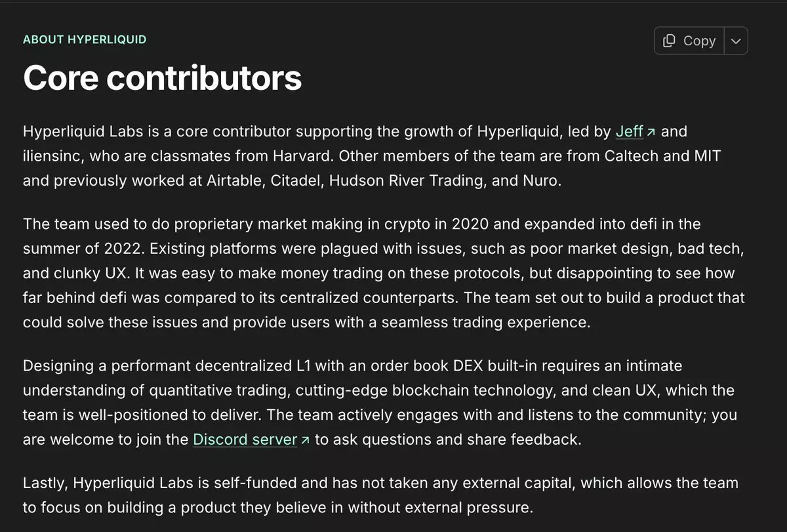787x532 pixels.
Task: Select the ABOUT HYPERLIQUID section label
Action: point(85,39)
